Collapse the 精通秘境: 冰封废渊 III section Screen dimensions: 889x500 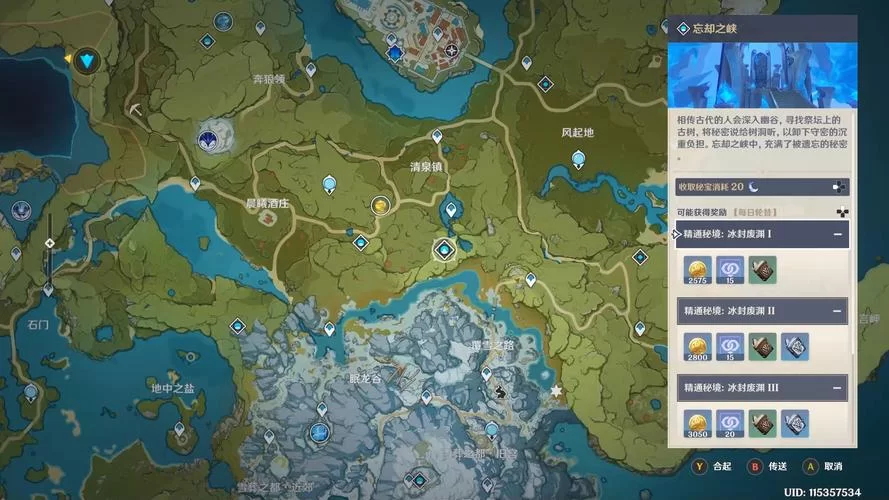pos(837,388)
